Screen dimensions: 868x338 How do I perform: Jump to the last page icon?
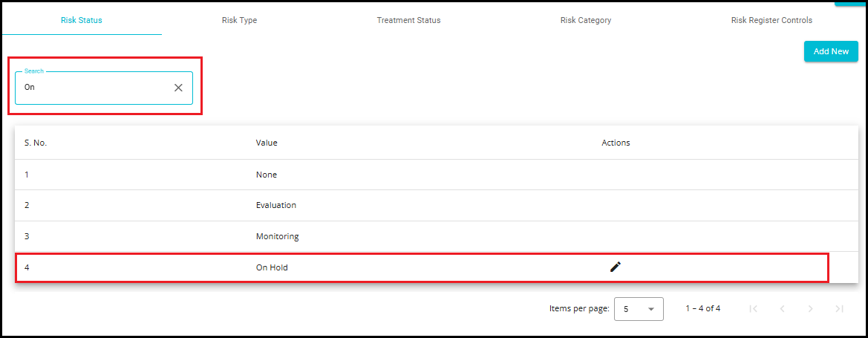point(839,308)
